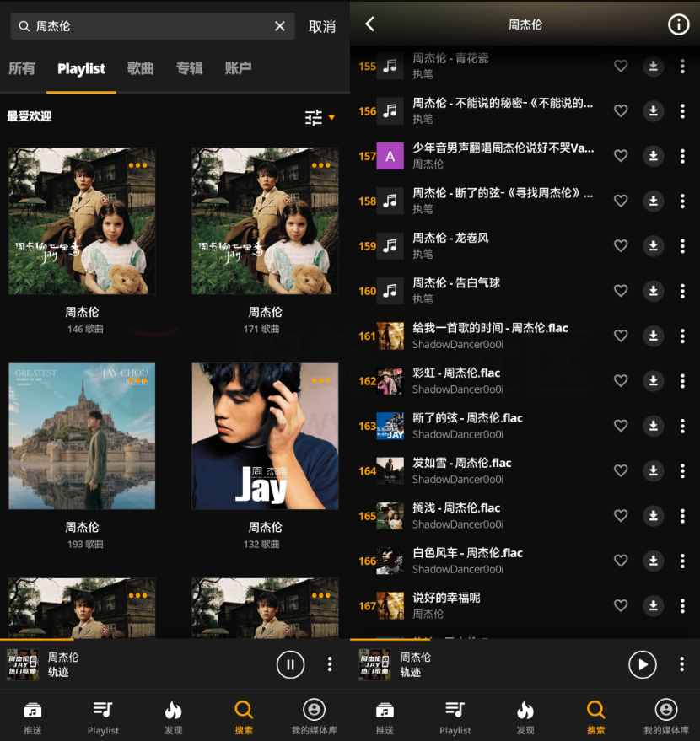Viewport: 700px width, 741px height.
Task: Click the search field containing 周杰伦
Action: pos(153,26)
